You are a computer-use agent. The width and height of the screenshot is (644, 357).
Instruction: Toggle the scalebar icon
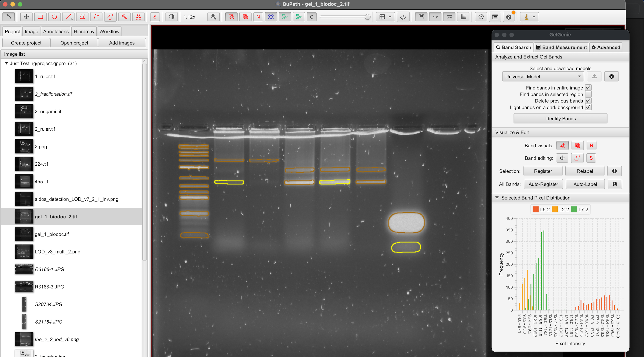click(449, 17)
